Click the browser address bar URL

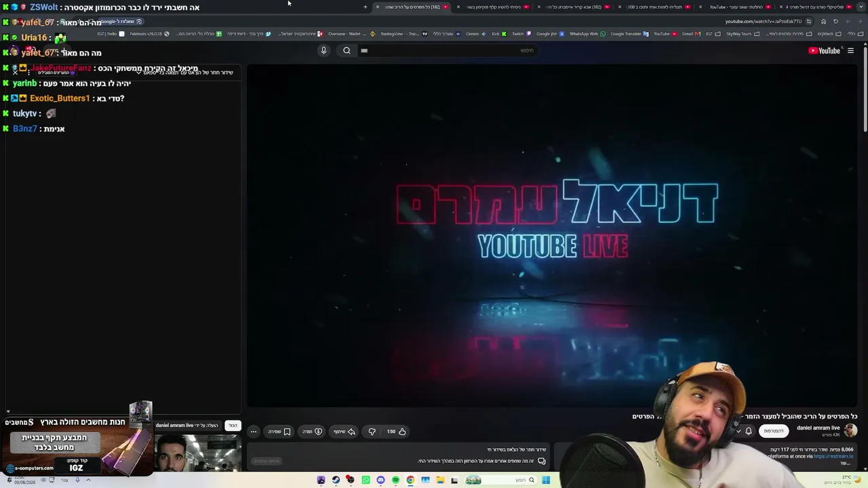click(x=763, y=21)
